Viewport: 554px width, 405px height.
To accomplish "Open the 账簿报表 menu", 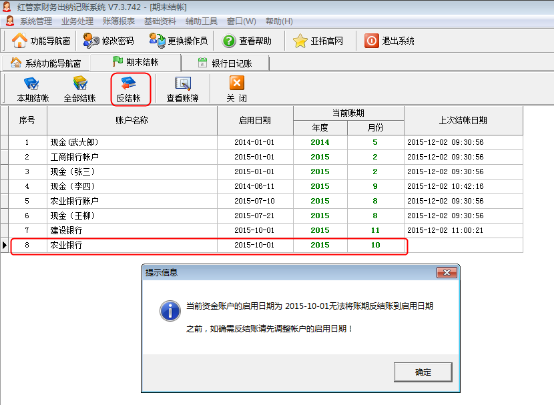I will point(119,21).
